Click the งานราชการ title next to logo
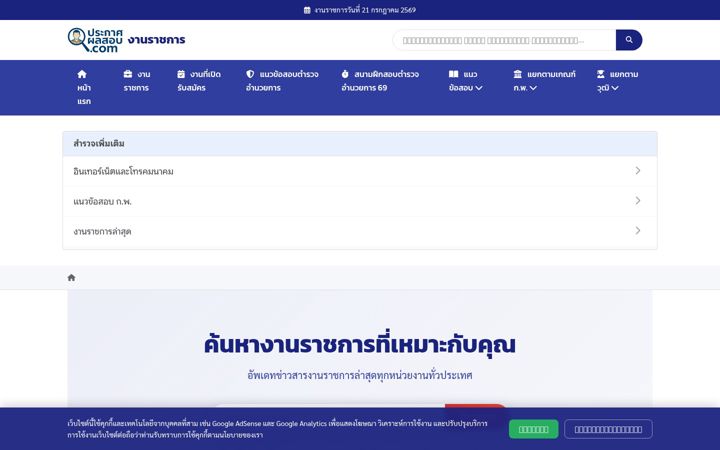 (x=157, y=40)
